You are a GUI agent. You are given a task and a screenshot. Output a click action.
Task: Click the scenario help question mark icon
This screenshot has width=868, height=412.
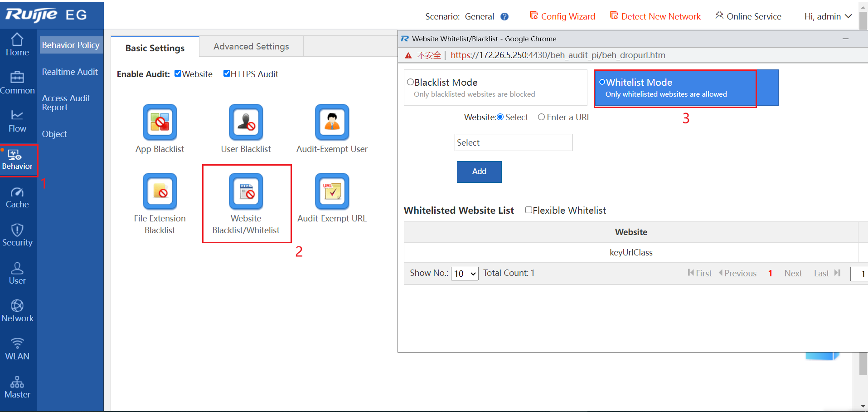pyautogui.click(x=504, y=17)
